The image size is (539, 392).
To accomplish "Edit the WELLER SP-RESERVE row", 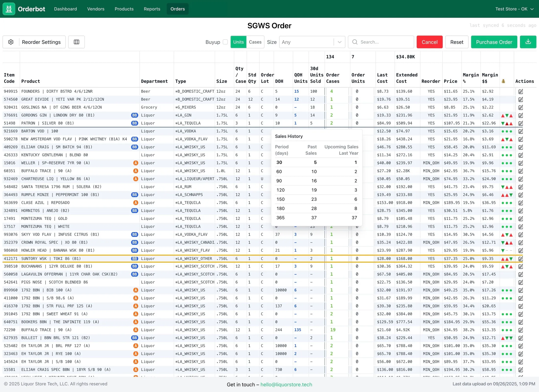I will pos(521,163).
